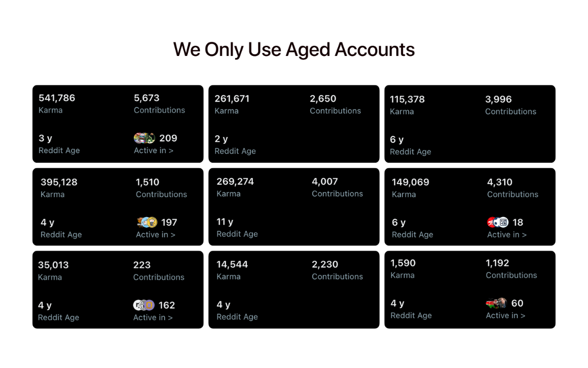Click community avatars beside 60 count
The height and width of the screenshot is (368, 588).
(497, 303)
